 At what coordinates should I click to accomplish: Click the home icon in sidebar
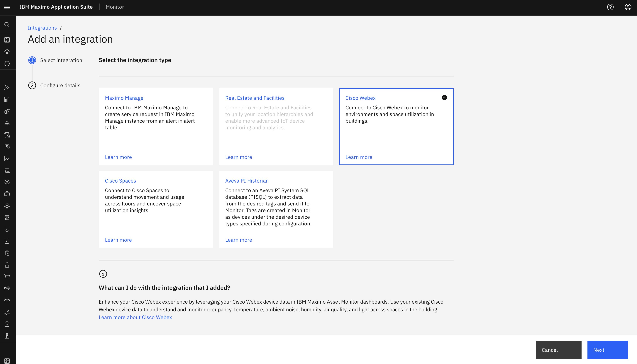(x=7, y=52)
